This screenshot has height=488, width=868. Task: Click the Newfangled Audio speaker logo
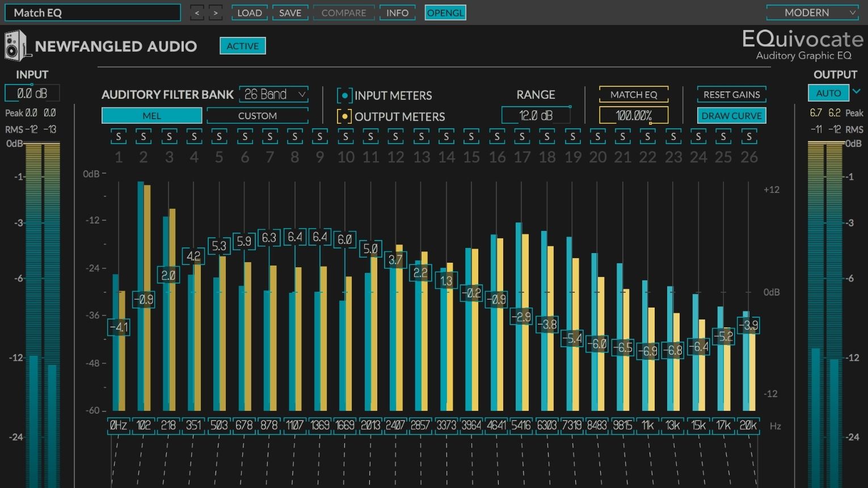(16, 46)
